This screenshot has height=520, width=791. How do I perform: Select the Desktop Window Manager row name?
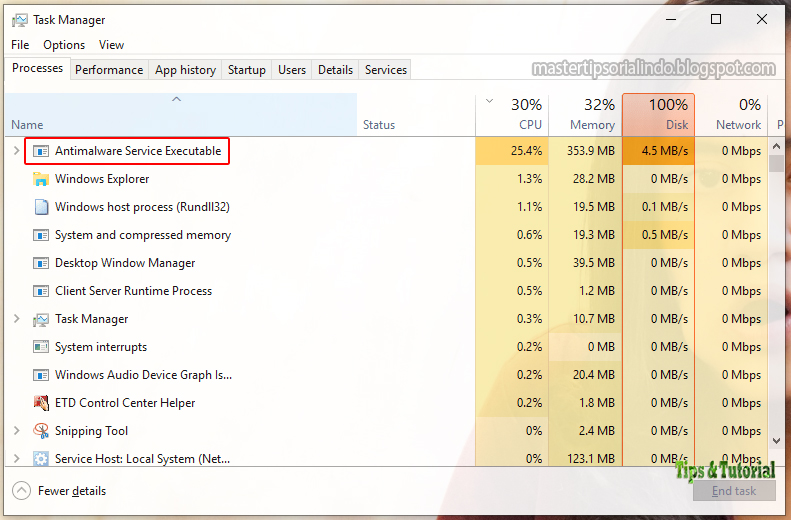coord(125,263)
